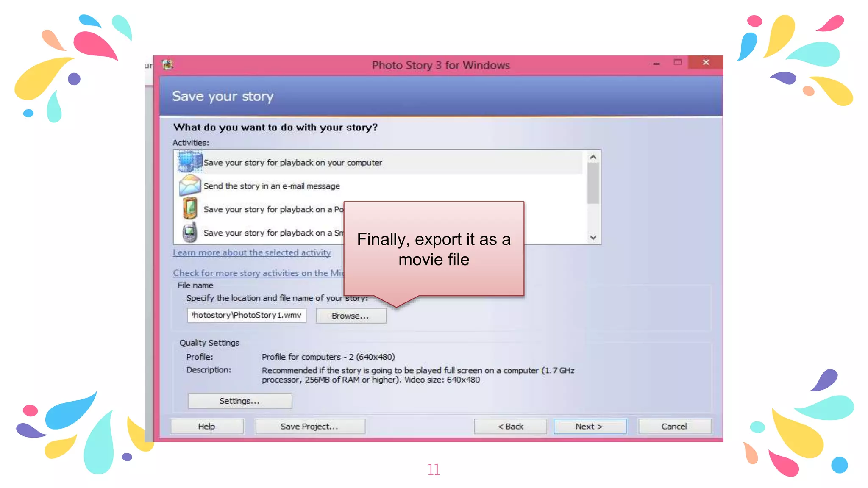Proceed with the Next > button

pyautogui.click(x=590, y=426)
